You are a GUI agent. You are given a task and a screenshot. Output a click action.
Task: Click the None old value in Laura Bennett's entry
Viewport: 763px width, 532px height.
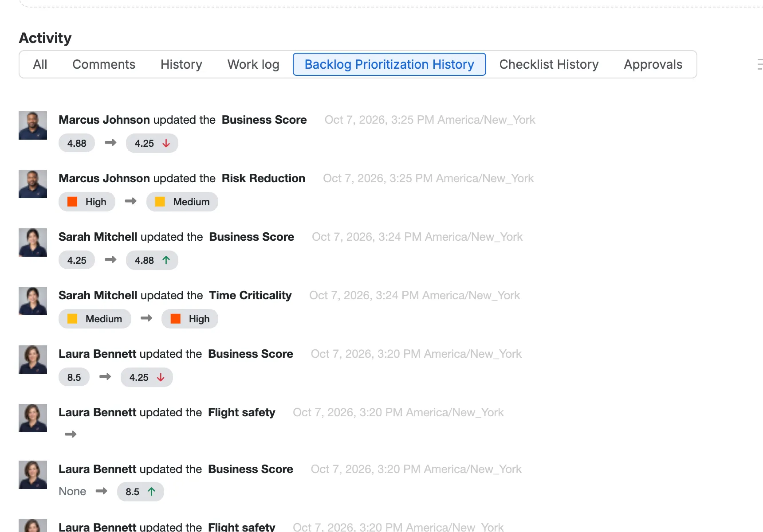72,491
